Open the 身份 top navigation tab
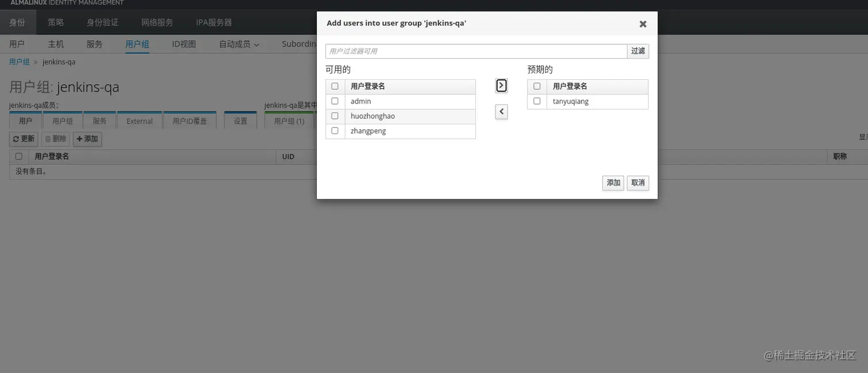Image resolution: width=868 pixels, height=373 pixels. [17, 22]
